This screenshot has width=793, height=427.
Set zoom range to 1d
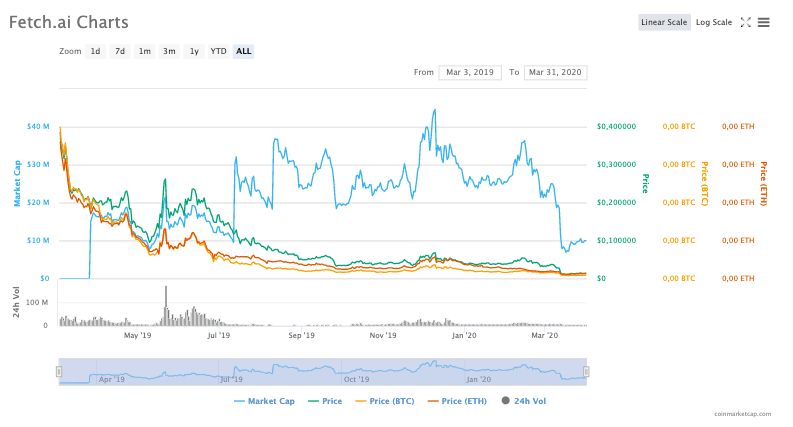click(95, 51)
